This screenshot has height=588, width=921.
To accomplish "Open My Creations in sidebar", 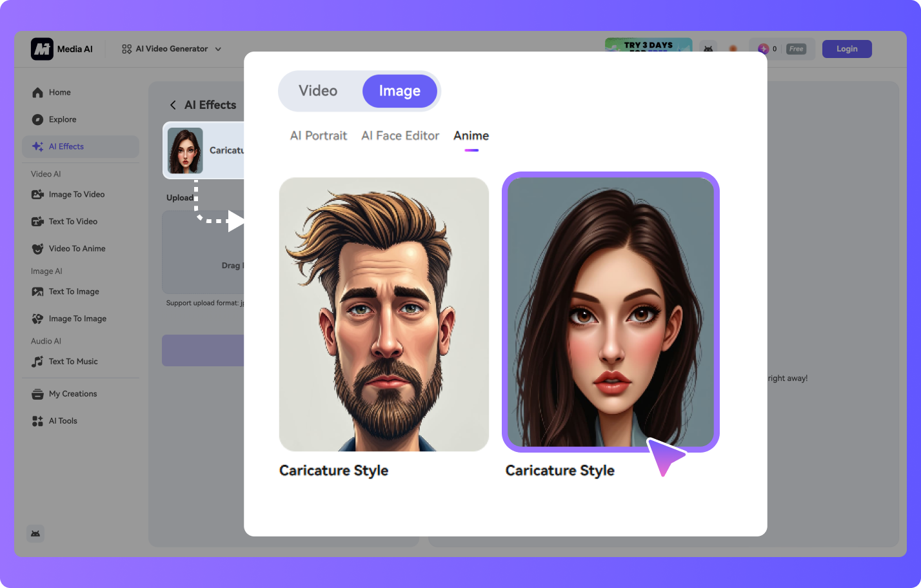I will 72,394.
